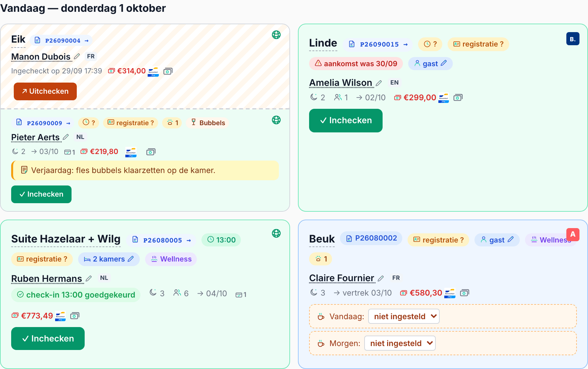
Task: Click the '2 kamers' edit chip
Action: 109,259
